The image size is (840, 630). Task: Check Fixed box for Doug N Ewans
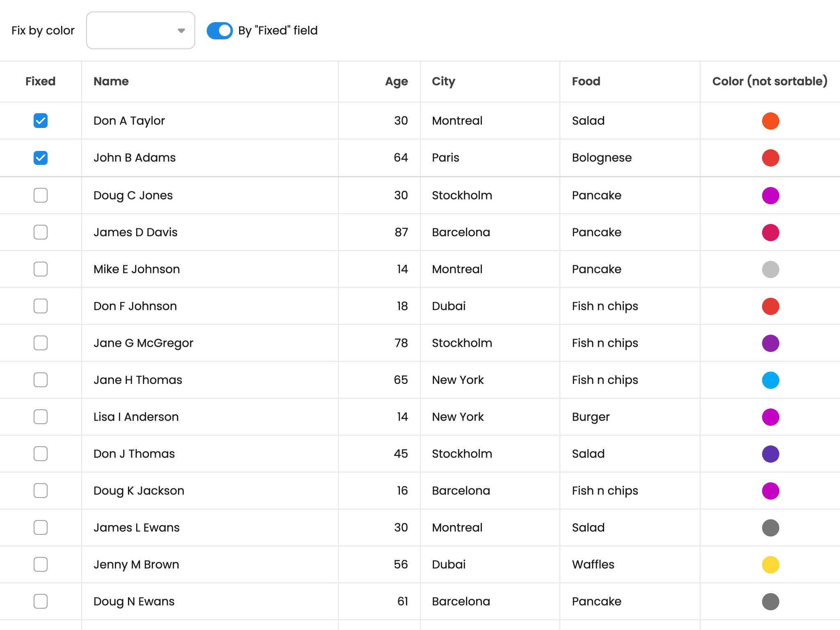click(x=41, y=601)
